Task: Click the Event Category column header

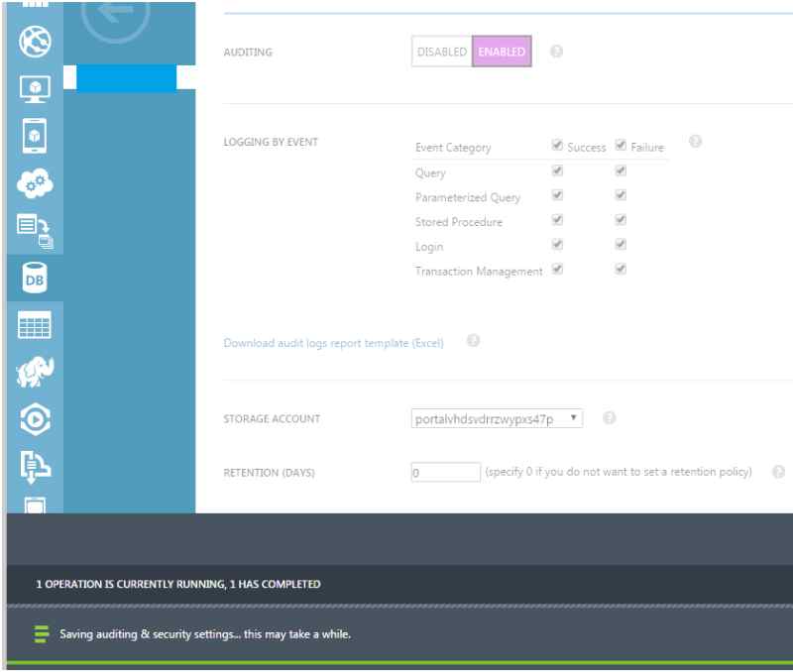Action: tap(453, 147)
